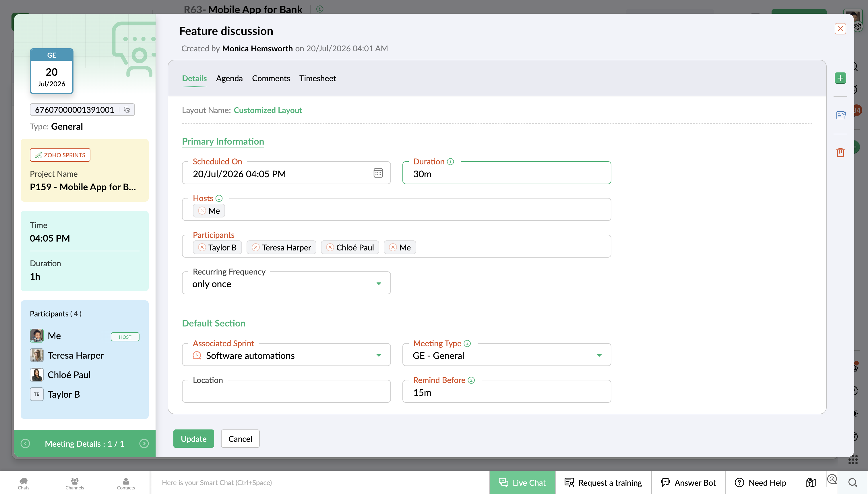Image resolution: width=868 pixels, height=494 pixels.
Task: Open the map guide icon in bottom bar
Action: (811, 483)
